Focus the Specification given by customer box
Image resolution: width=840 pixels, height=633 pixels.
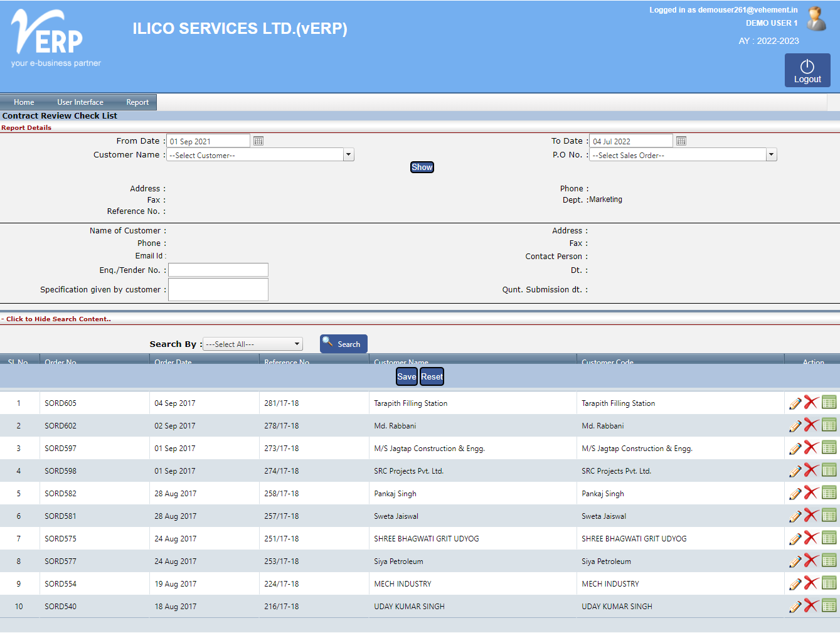pos(218,289)
